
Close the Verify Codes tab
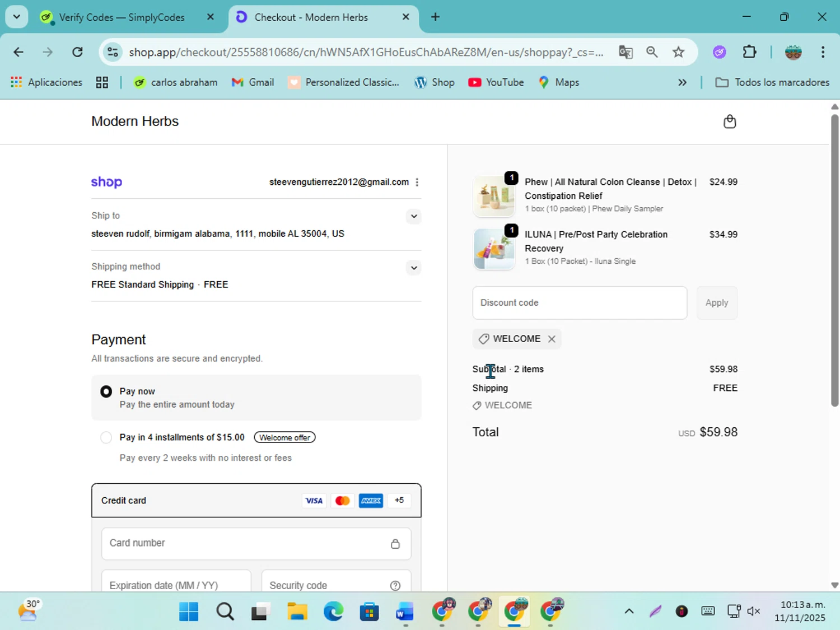point(211,17)
